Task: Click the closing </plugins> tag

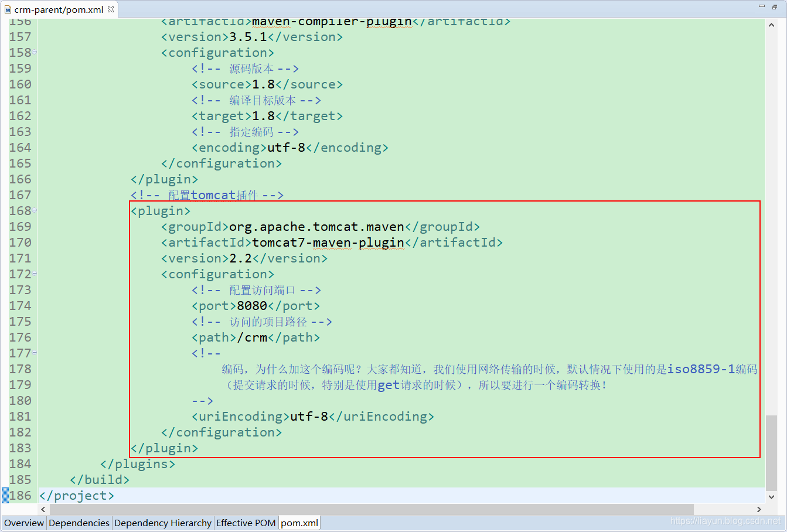Action: click(138, 464)
